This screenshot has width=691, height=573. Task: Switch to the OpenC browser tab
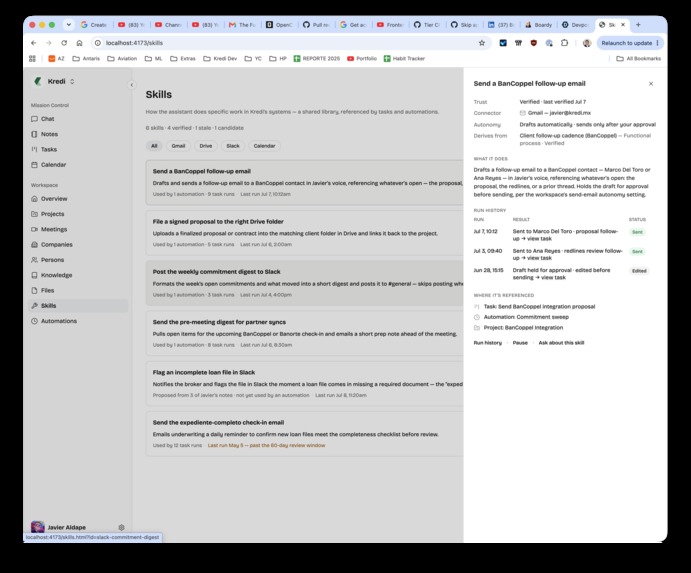[x=279, y=25]
